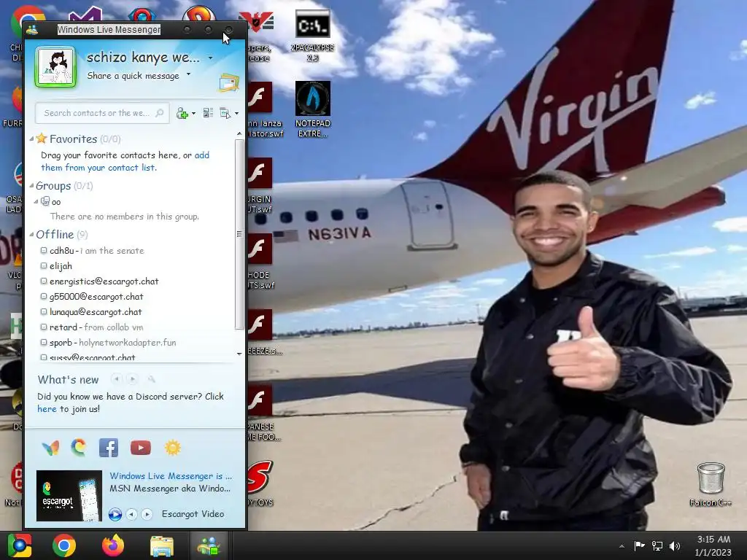
Task: Click the Escargot swirl icon
Action: pyautogui.click(x=79, y=447)
